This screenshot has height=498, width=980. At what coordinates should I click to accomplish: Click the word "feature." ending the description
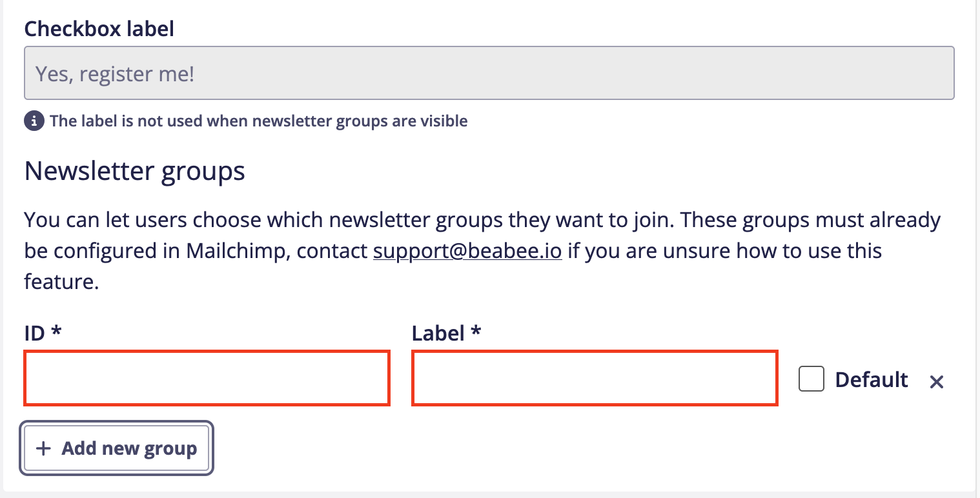61,281
